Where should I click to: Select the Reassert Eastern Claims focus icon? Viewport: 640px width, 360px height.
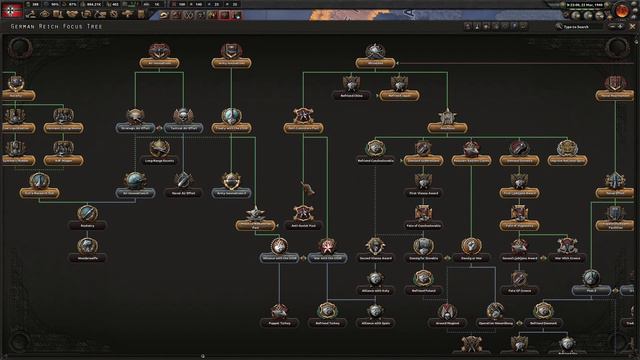coord(471,149)
